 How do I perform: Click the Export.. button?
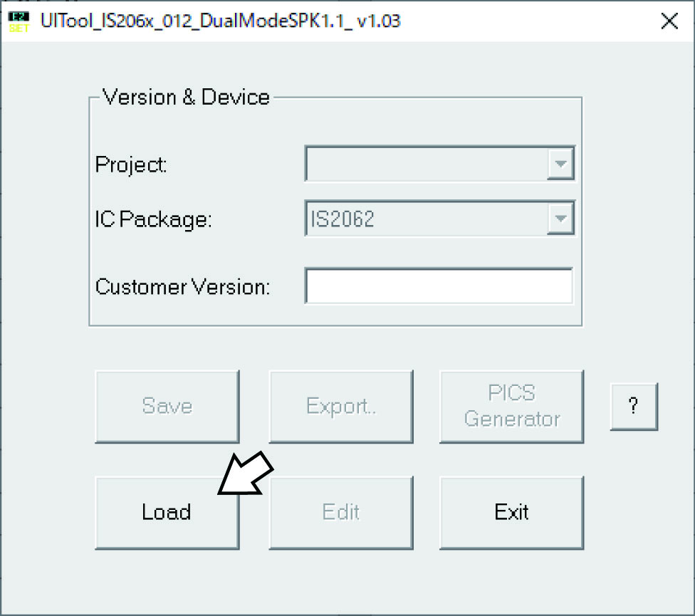click(341, 406)
